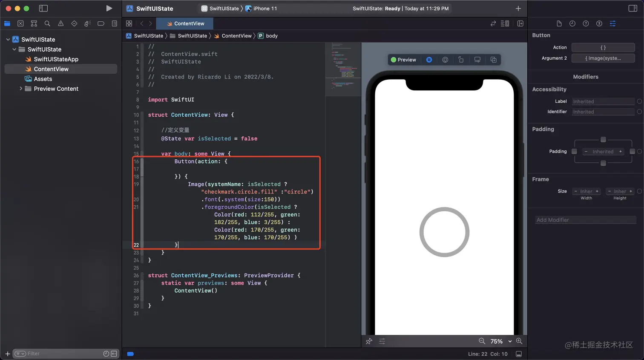Switch to the ContentView editor tab
This screenshot has width=644, height=360.
pyautogui.click(x=185, y=23)
